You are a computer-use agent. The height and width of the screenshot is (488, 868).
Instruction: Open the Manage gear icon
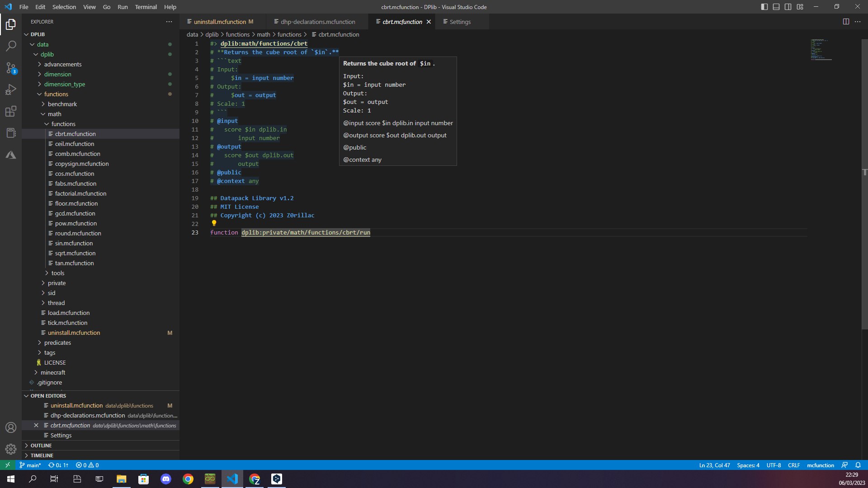(11, 449)
